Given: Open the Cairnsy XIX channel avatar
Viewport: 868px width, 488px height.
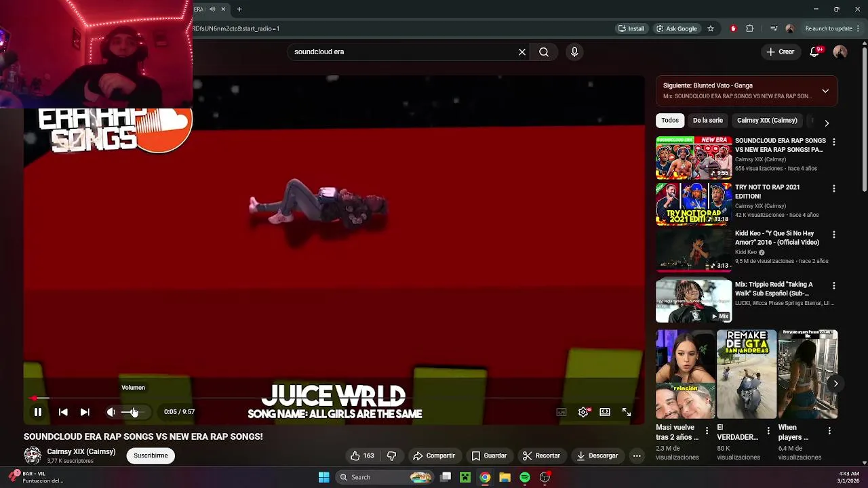Looking at the screenshot, I should (32, 455).
